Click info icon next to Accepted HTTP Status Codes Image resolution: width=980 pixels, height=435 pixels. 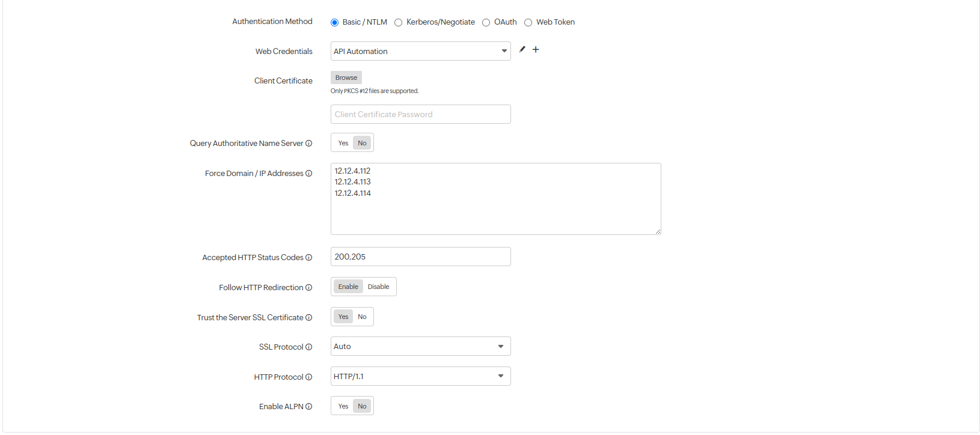click(308, 258)
